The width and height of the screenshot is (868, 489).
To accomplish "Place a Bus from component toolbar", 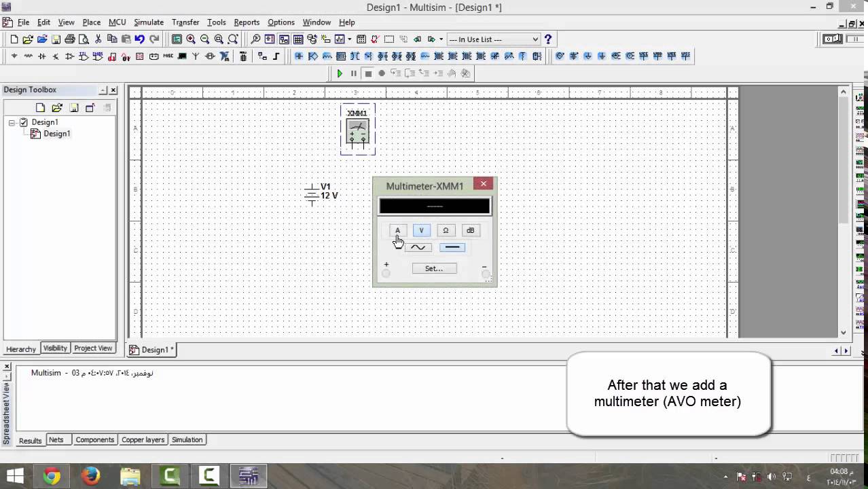I will 276,56.
